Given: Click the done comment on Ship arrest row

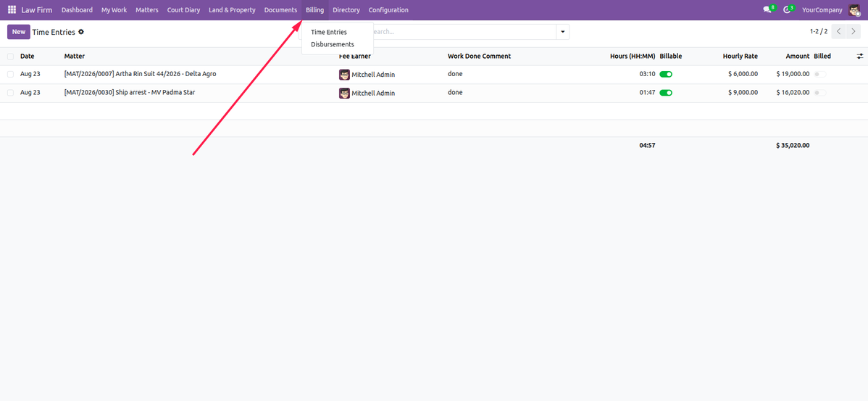Looking at the screenshot, I should [455, 93].
